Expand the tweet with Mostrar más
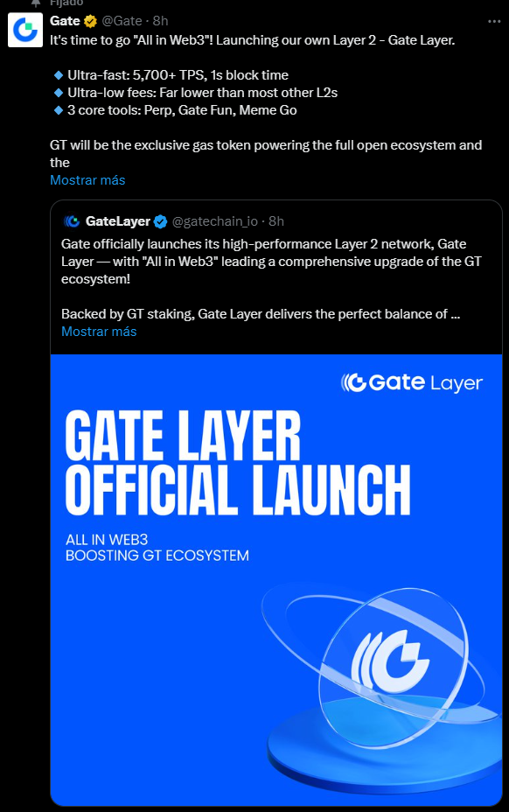The height and width of the screenshot is (812, 509). 87,180
